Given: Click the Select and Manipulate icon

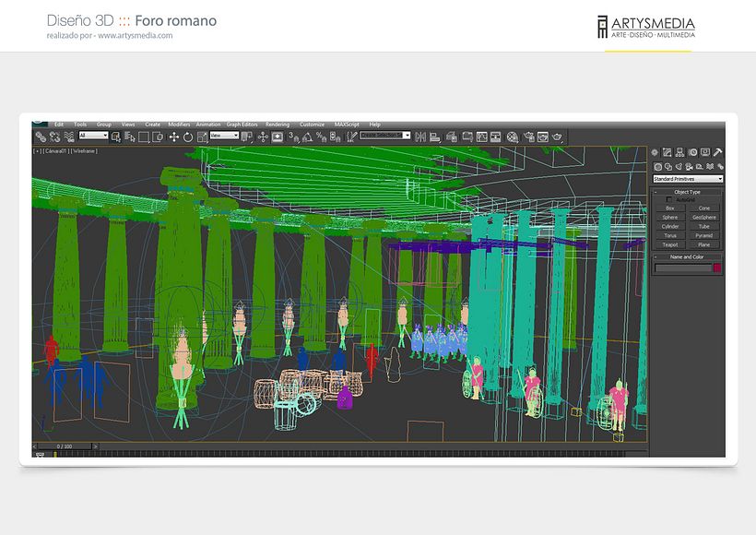Looking at the screenshot, I should pos(263,137).
